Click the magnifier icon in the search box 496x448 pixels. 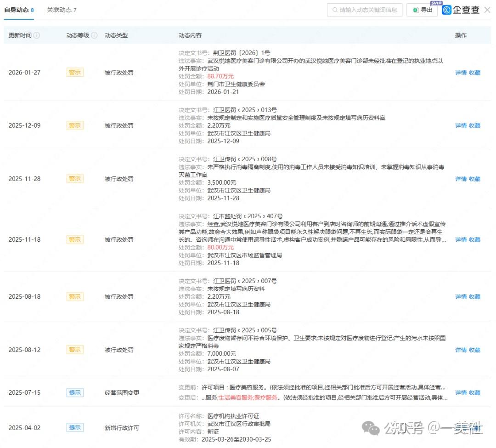[x=336, y=10]
